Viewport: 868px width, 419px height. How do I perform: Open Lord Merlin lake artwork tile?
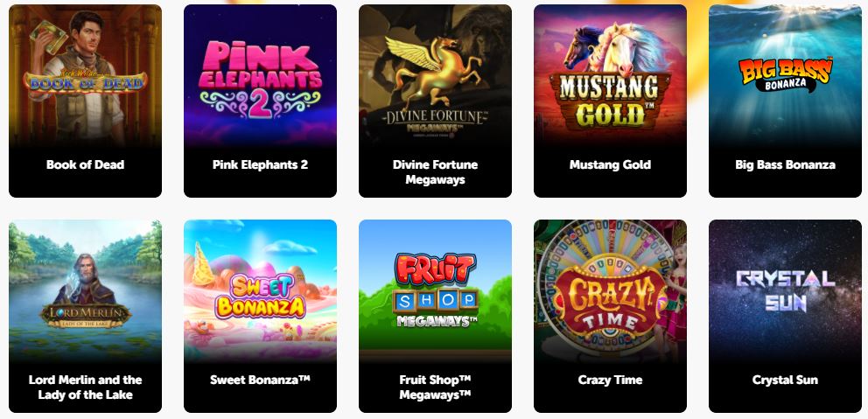click(x=85, y=290)
